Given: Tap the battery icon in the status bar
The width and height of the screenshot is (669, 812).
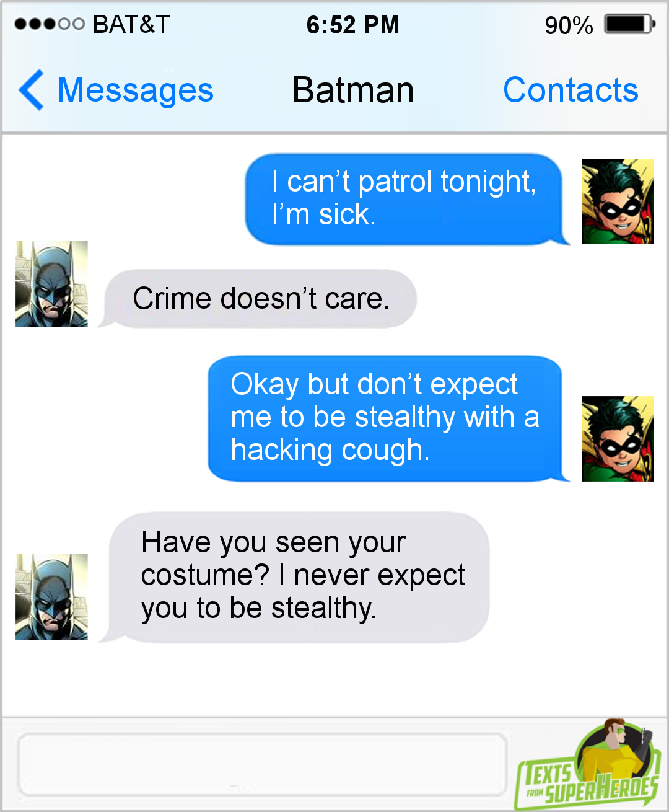Looking at the screenshot, I should click(629, 24).
